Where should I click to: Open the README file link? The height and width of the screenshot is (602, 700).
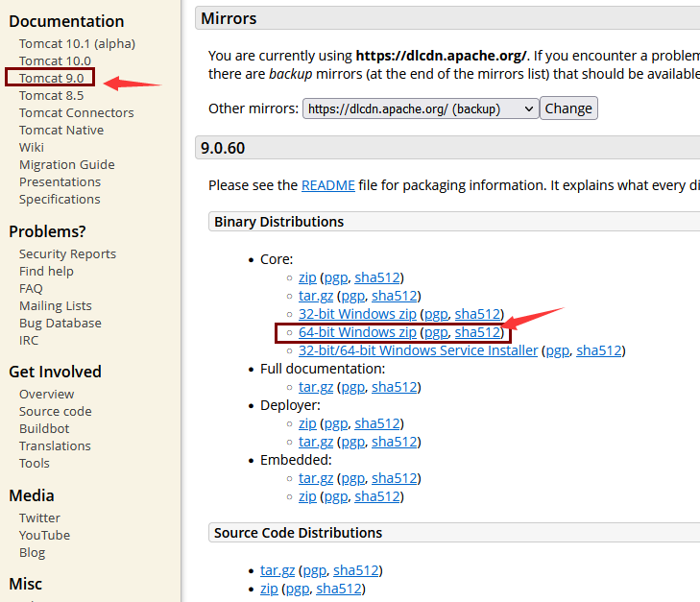tap(328, 185)
